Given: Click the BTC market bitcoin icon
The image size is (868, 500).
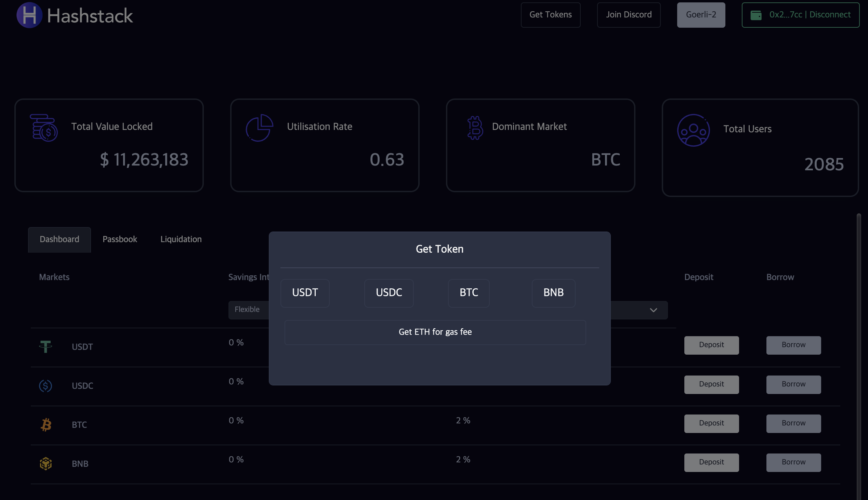Looking at the screenshot, I should click(x=46, y=424).
